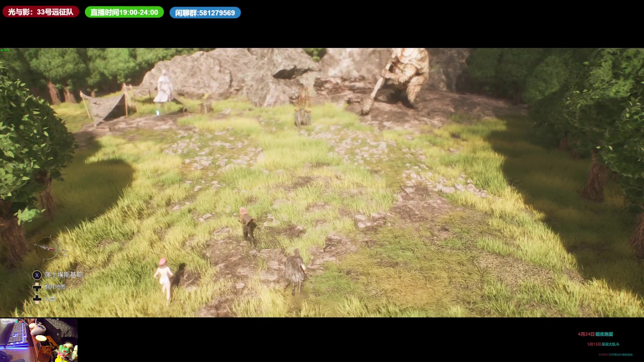The image size is (644, 362).
Task: Select the 翻开地图 map prompt text
Action: pyautogui.click(x=55, y=287)
